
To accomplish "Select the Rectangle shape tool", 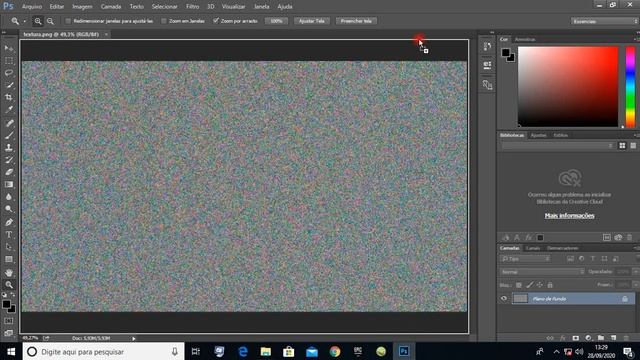I will click(9, 259).
